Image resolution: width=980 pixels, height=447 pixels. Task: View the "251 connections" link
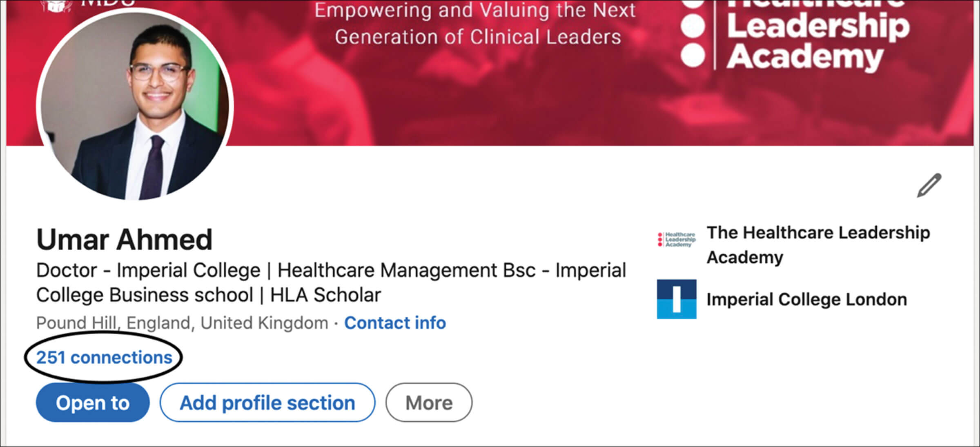tap(104, 358)
